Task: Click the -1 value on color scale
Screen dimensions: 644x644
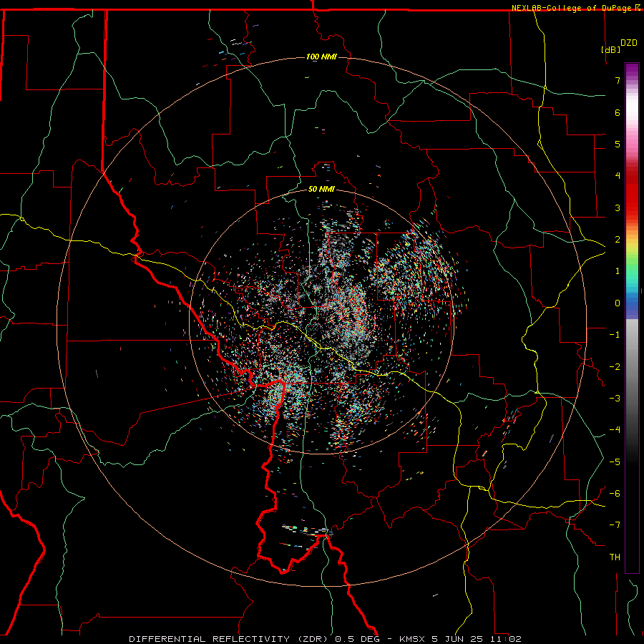Action: pos(615,335)
